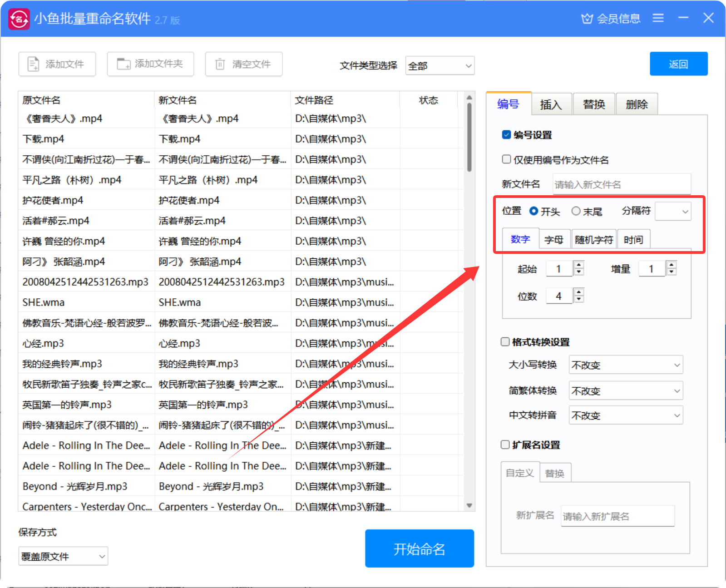Open the 分隔符 separator dropdown
The height and width of the screenshot is (588, 726).
(673, 212)
